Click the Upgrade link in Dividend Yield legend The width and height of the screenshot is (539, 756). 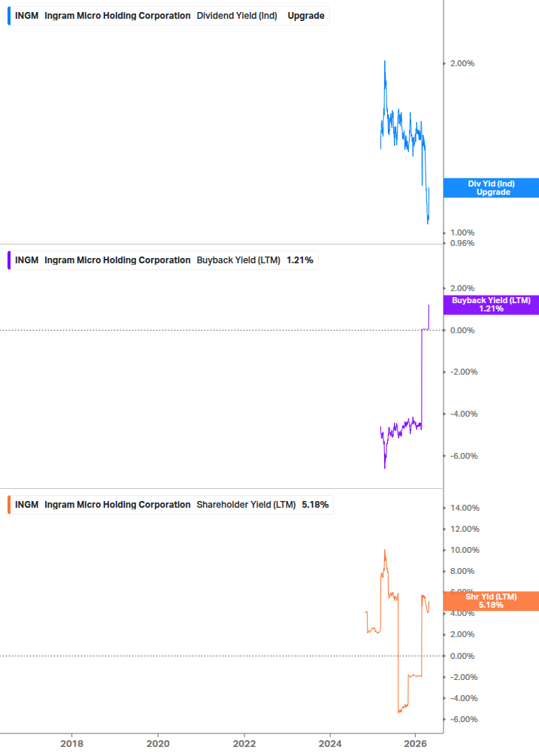[306, 16]
